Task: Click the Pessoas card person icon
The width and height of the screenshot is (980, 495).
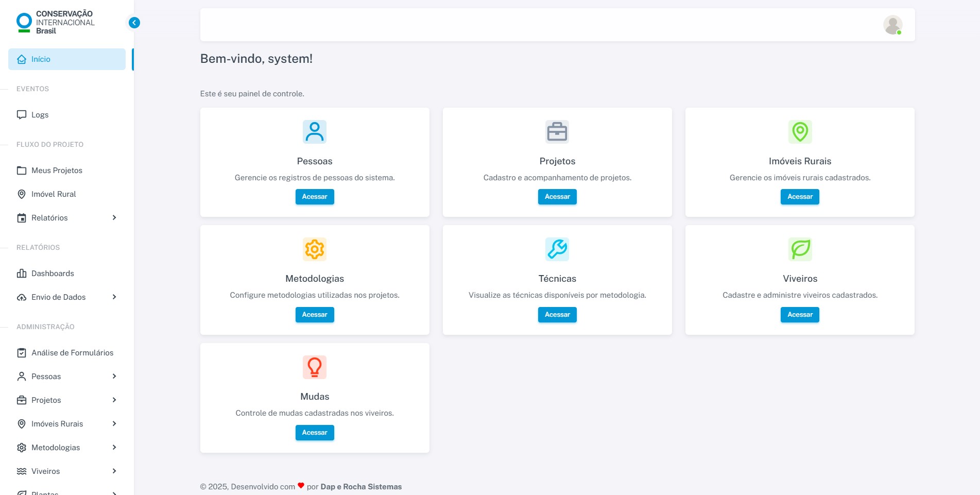Action: (x=315, y=132)
